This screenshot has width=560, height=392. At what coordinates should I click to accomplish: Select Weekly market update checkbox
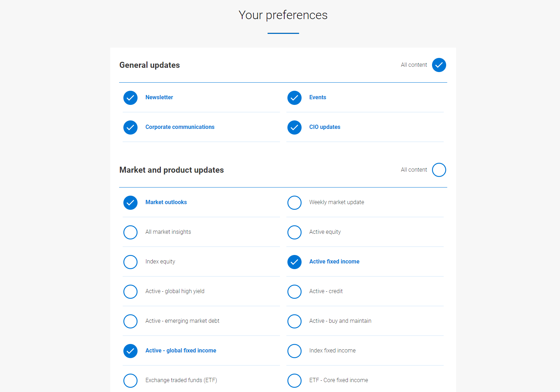click(294, 203)
